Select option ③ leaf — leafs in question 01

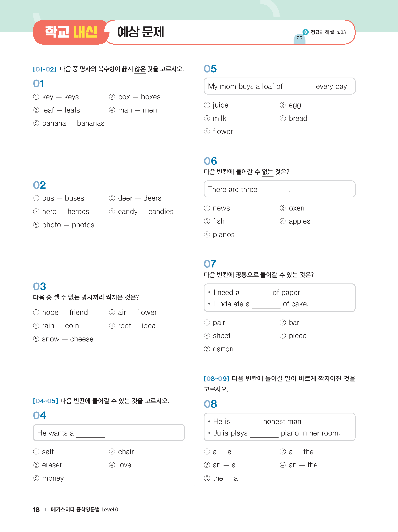coord(56,110)
